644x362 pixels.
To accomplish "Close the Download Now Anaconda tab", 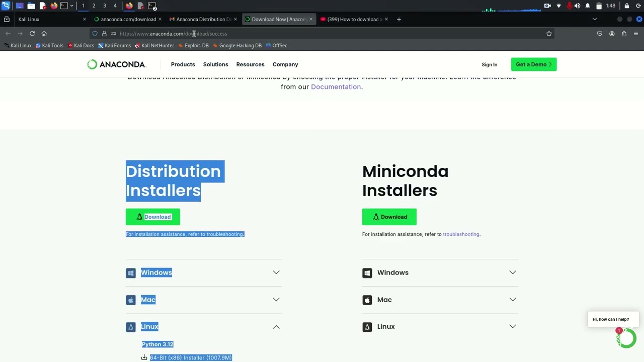I will pos(310,19).
